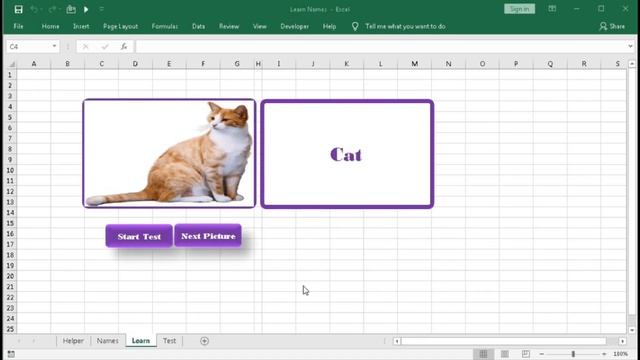Switch to Page Break Preview icon
The width and height of the screenshot is (640, 360).
pyautogui.click(x=526, y=354)
